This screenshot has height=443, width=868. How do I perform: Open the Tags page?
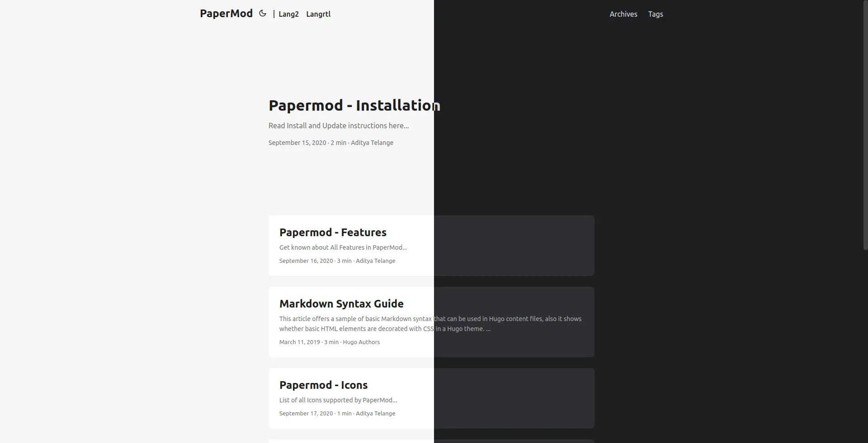pos(656,14)
